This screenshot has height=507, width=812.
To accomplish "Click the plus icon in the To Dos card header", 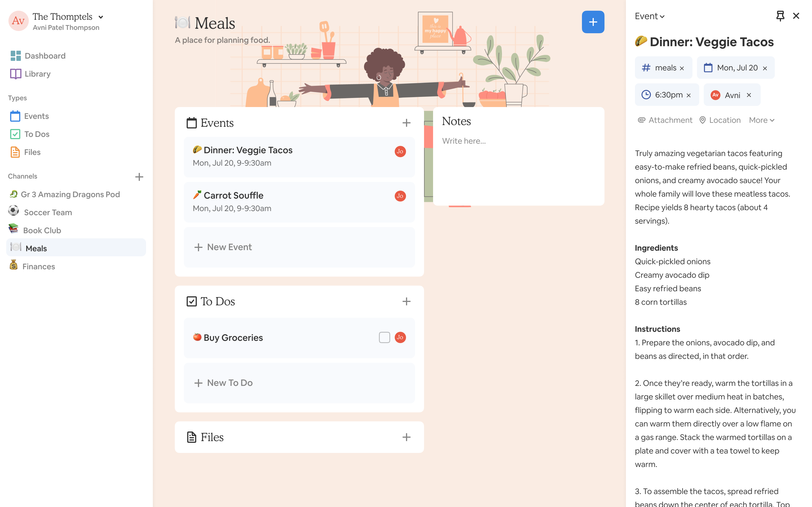I will pos(406,301).
